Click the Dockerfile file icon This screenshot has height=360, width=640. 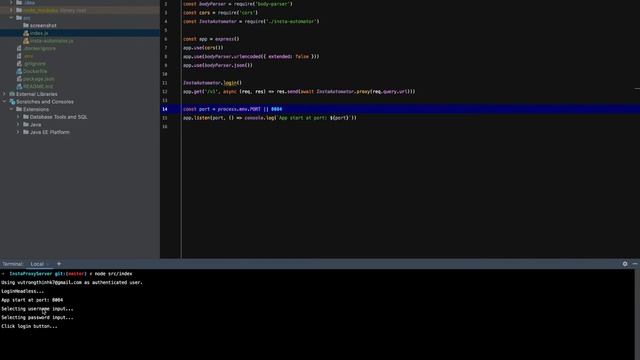click(19, 71)
